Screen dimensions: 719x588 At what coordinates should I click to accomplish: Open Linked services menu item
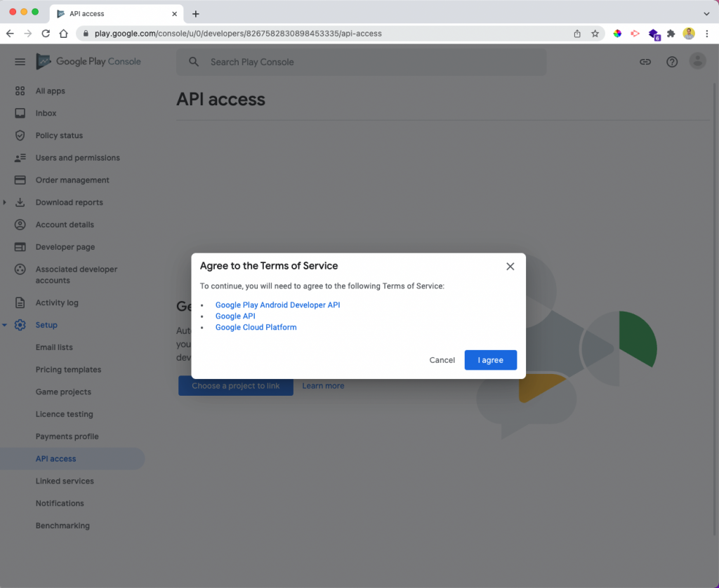tap(65, 481)
